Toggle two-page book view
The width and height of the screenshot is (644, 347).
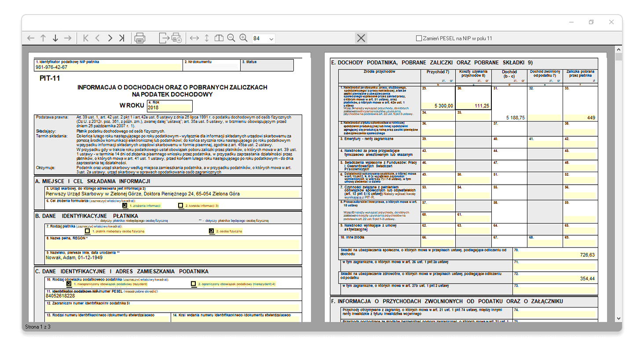tap(219, 38)
